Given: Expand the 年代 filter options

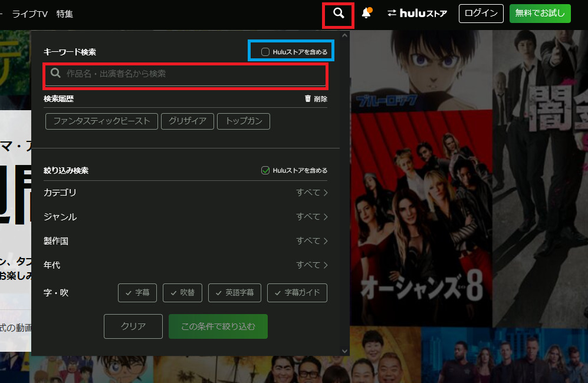Looking at the screenshot, I should coord(186,265).
